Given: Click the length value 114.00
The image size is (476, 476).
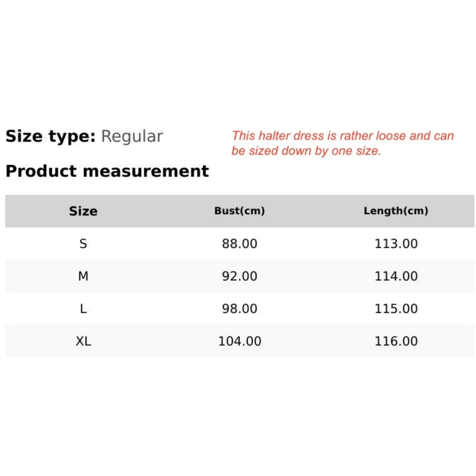Looking at the screenshot, I should point(396,276).
